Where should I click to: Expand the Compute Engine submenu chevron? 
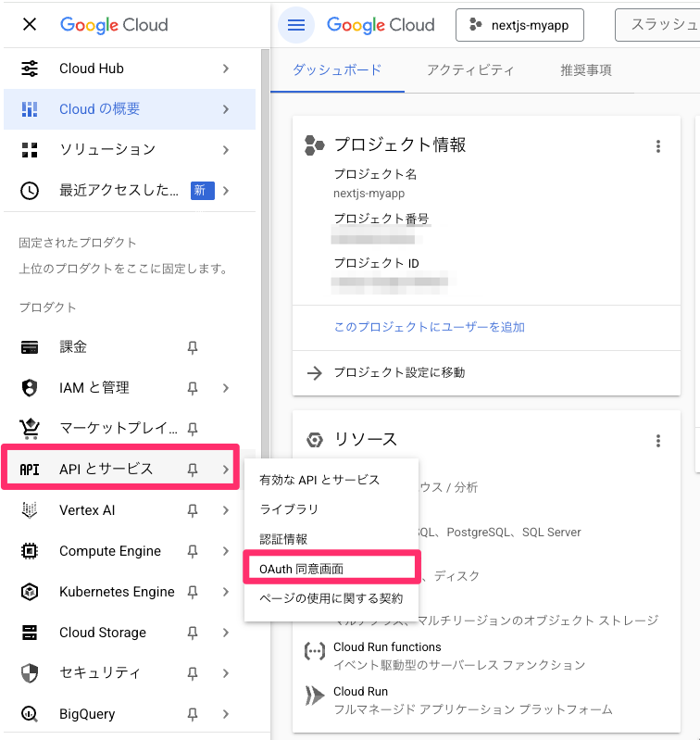point(226,551)
